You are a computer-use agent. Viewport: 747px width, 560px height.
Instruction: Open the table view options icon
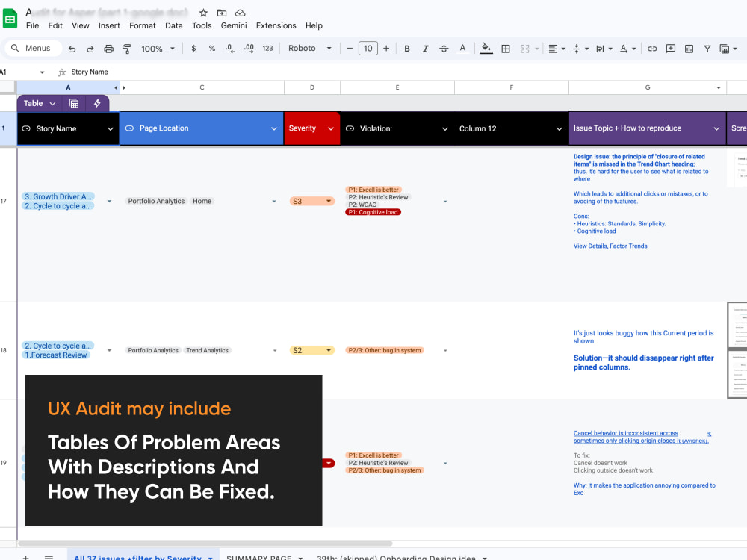pos(728,49)
